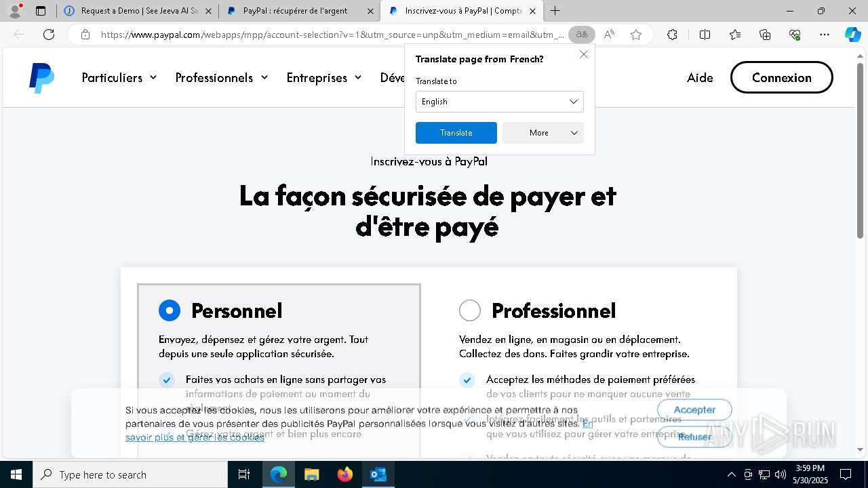Select the Professionnel account radio button

pyautogui.click(x=470, y=310)
